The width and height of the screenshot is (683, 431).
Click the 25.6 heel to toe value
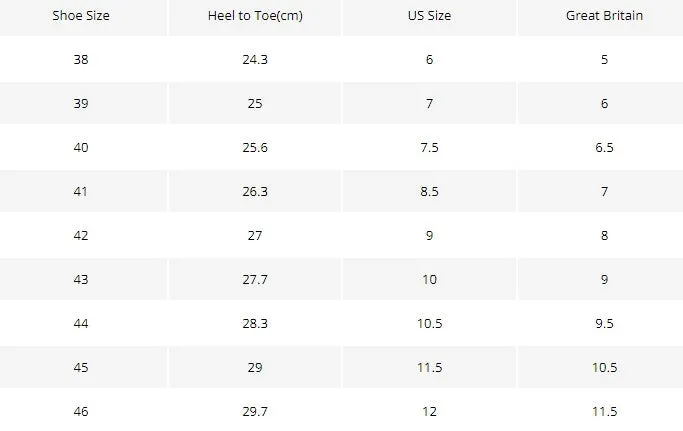[255, 147]
